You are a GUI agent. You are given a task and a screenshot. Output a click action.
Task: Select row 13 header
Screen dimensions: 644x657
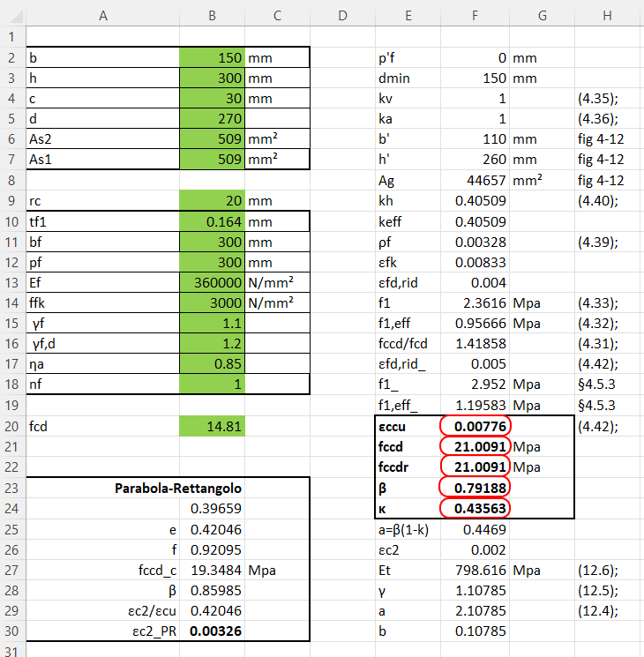(12, 283)
